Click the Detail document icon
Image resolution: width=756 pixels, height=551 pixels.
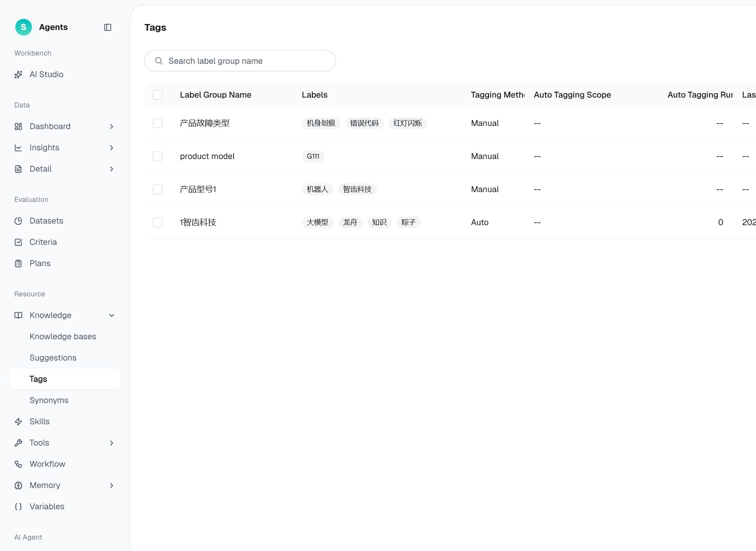point(18,169)
